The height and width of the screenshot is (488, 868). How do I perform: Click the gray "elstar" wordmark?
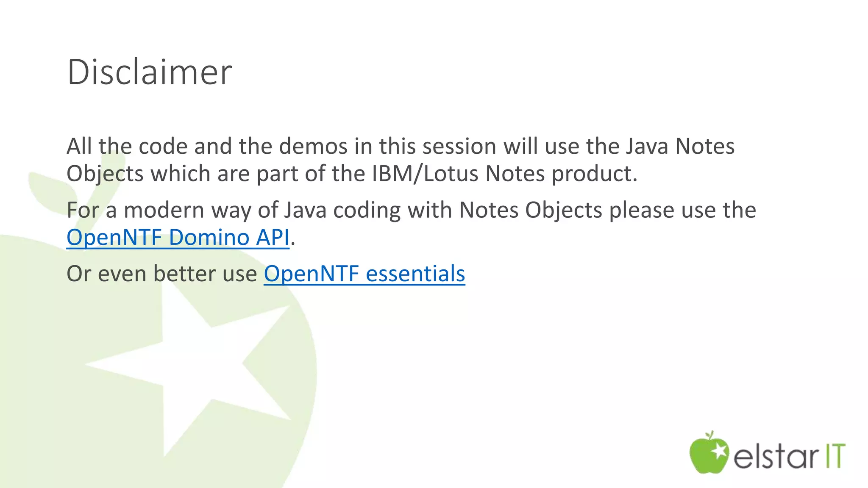tap(776, 457)
